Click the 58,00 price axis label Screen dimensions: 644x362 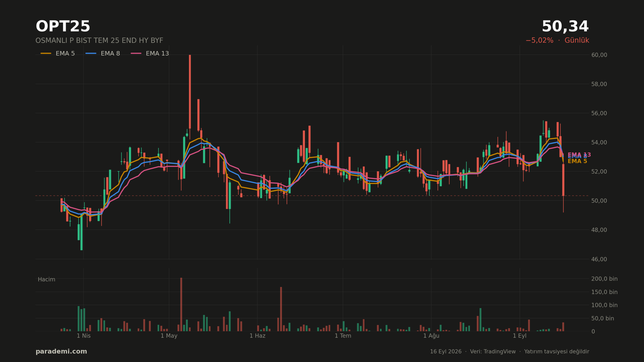[599, 84]
